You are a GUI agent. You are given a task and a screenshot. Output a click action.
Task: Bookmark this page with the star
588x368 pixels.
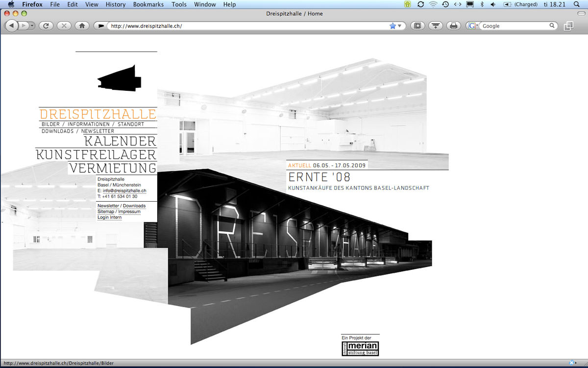coord(392,26)
